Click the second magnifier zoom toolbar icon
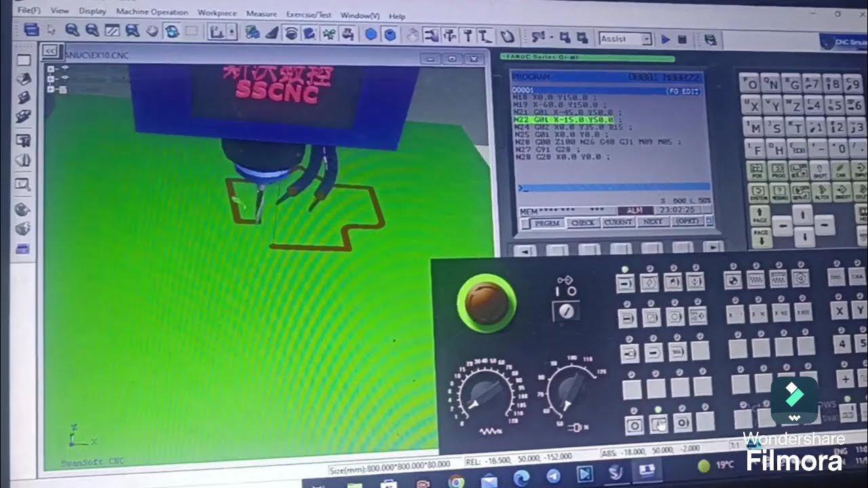This screenshot has height=488, width=868. pyautogui.click(x=92, y=30)
